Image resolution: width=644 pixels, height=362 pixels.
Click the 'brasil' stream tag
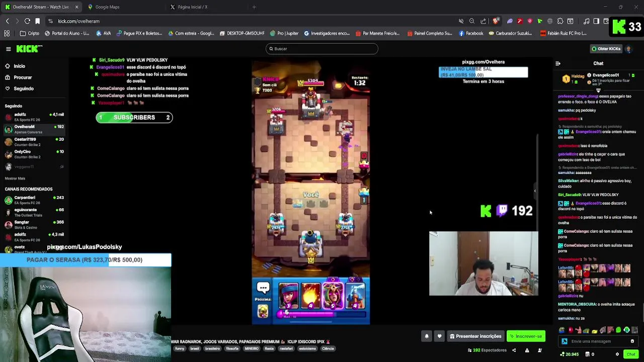point(195,348)
